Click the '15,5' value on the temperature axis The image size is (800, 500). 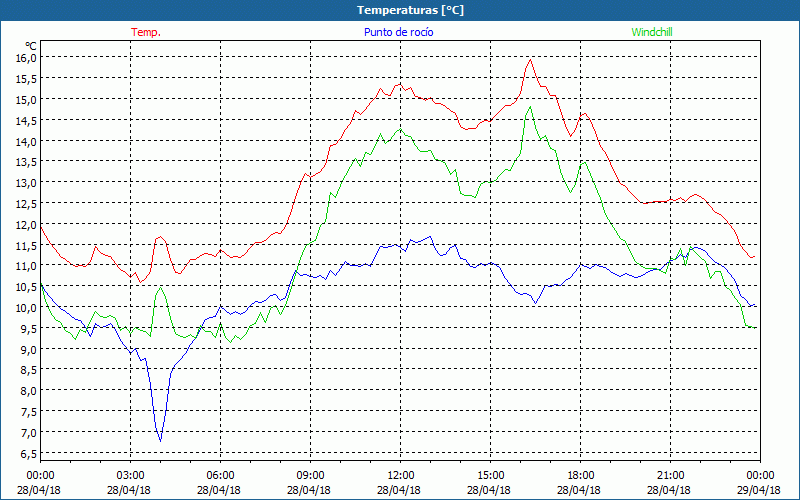coord(26,79)
